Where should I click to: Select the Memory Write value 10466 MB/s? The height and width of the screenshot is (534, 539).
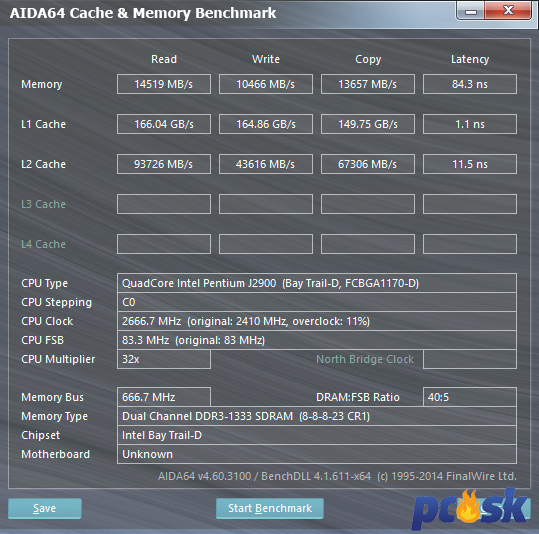pyautogui.click(x=266, y=84)
